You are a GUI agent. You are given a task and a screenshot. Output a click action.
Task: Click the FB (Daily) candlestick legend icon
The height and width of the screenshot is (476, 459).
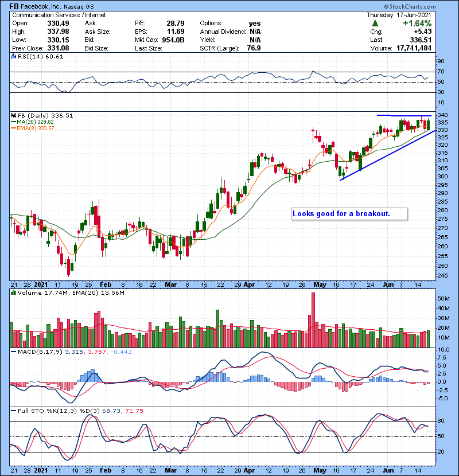tap(12, 115)
